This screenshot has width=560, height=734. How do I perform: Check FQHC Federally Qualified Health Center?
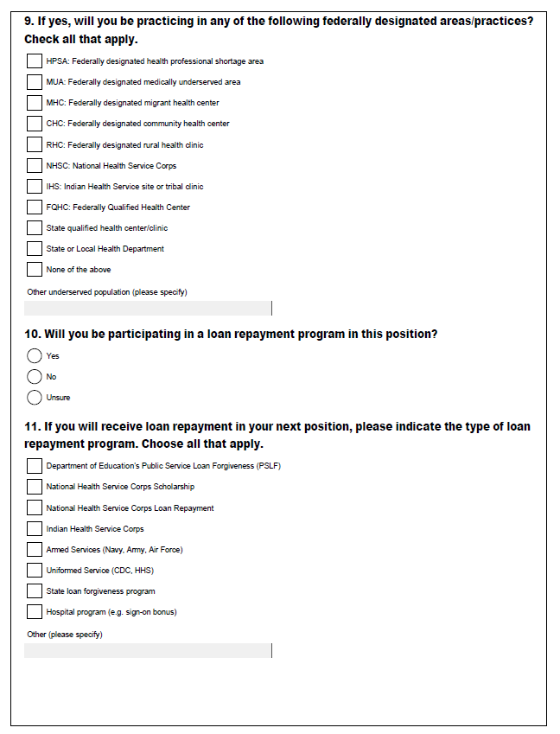(34, 207)
